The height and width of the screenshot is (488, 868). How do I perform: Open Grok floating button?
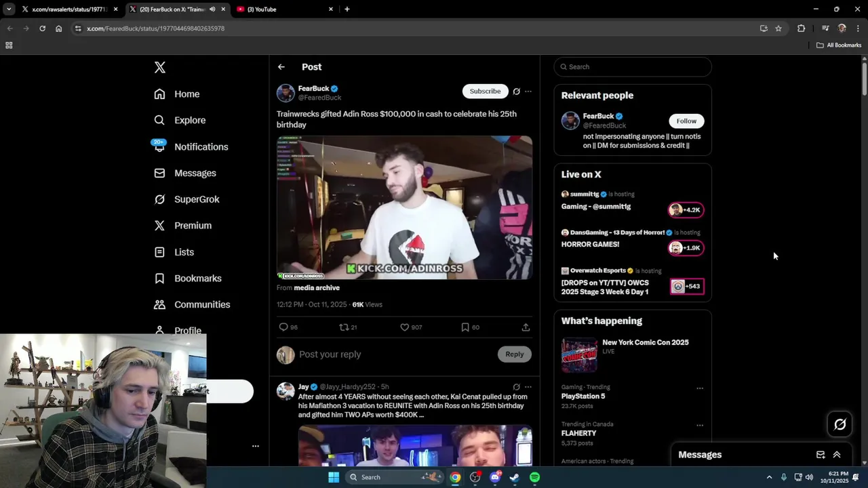(840, 424)
